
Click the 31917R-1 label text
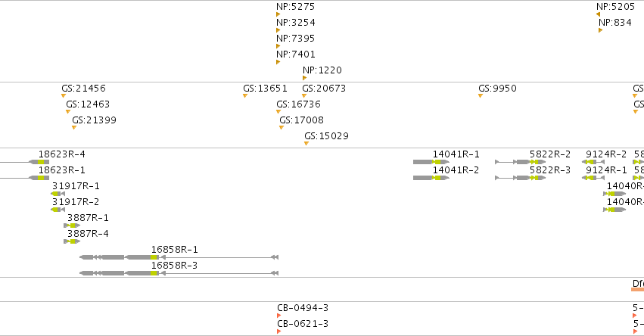pos(76,186)
